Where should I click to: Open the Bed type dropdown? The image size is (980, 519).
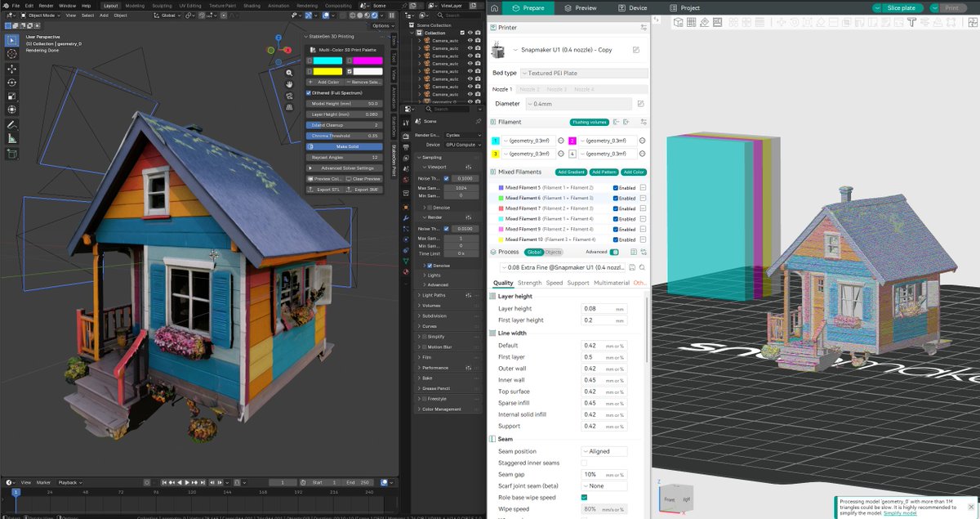[583, 73]
